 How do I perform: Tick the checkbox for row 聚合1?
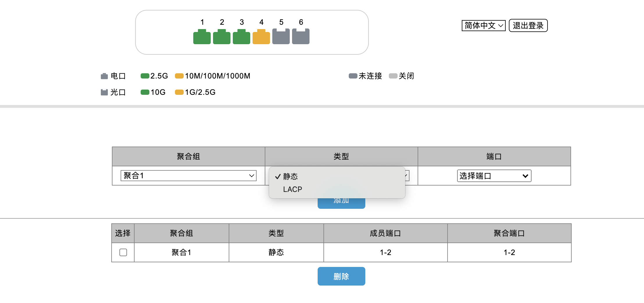pos(123,252)
